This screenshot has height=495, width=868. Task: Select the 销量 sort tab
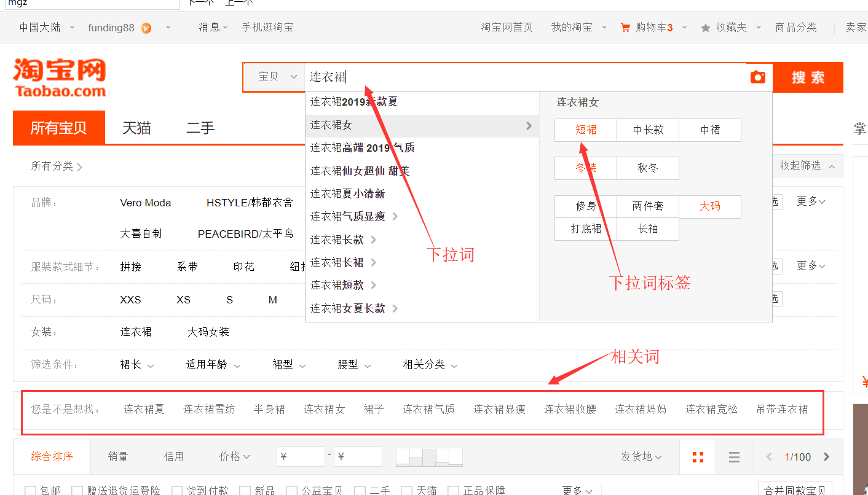tap(118, 456)
